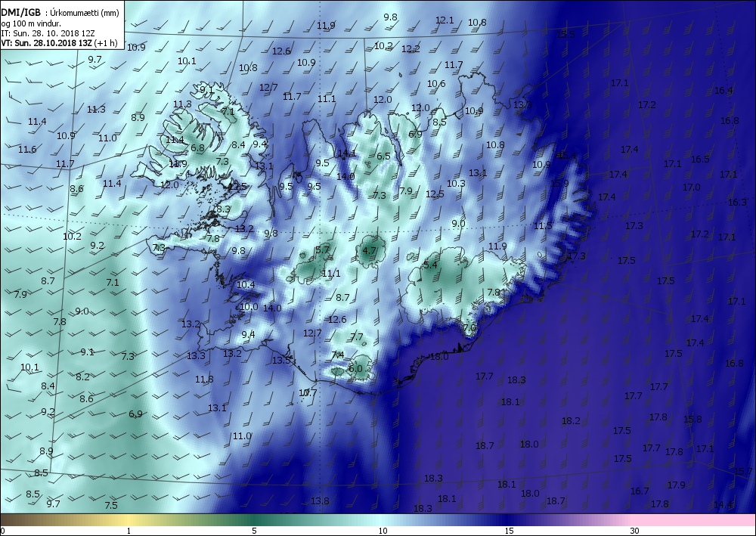
Task: Click the 15.8 value in the southeast sea
Action: [x=692, y=420]
